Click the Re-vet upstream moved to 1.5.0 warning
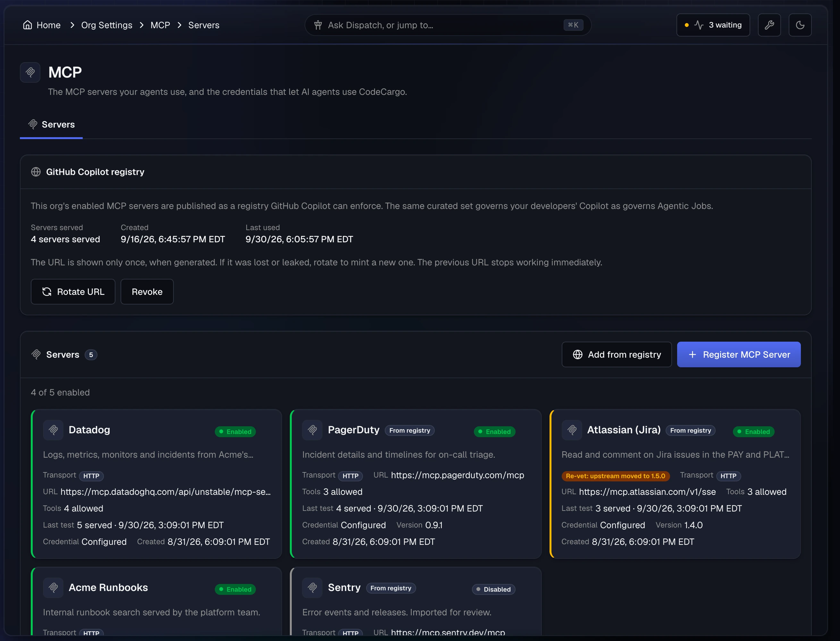The width and height of the screenshot is (840, 641). 615,476
